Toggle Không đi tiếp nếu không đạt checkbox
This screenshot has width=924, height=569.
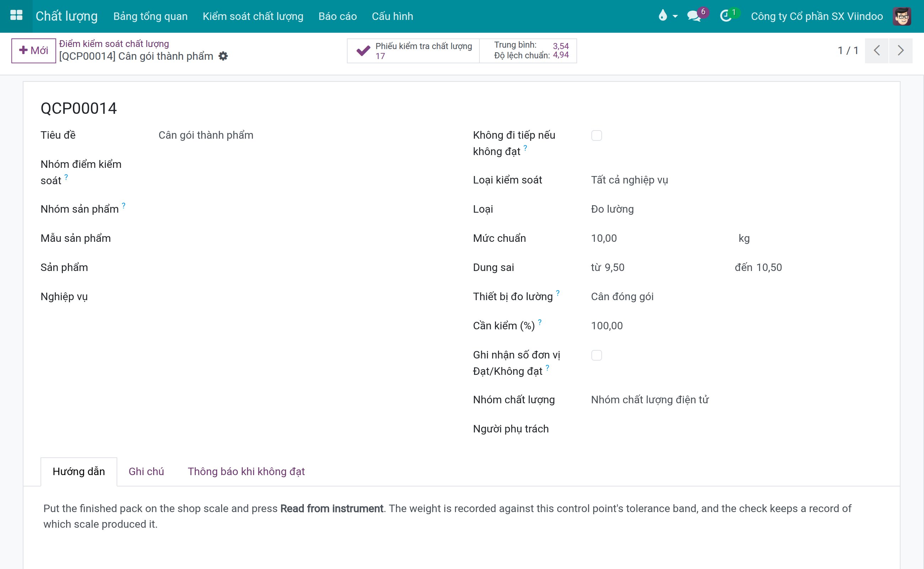[596, 135]
